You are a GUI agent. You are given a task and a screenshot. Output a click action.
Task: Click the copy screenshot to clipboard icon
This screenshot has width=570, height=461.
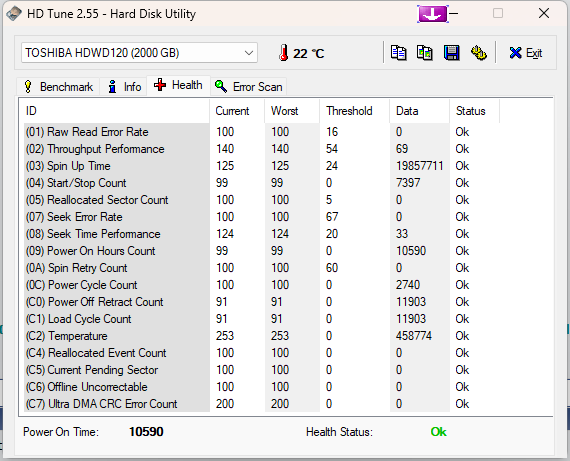[424, 53]
